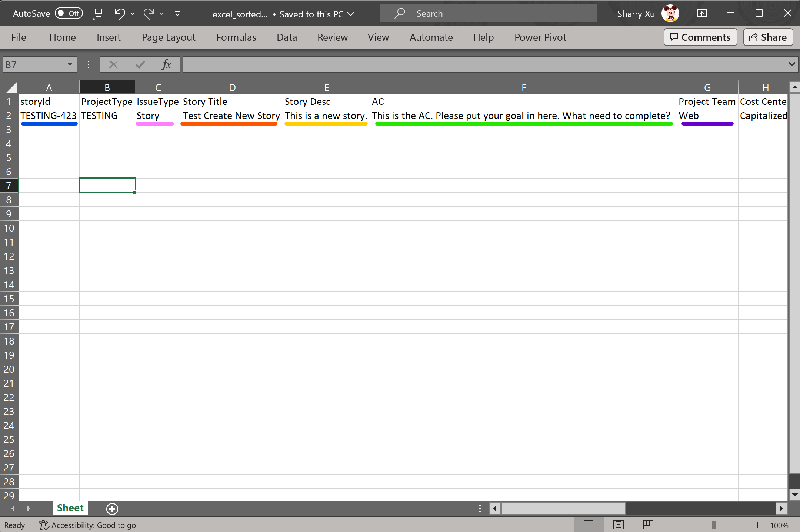Switch to the Page Layout tab
The image size is (800, 532).
[x=169, y=37]
